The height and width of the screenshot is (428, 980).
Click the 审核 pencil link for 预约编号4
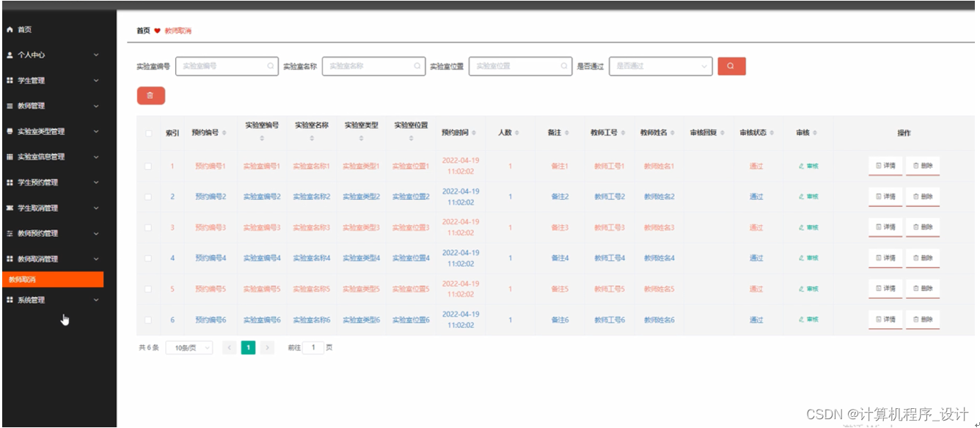[x=808, y=258]
